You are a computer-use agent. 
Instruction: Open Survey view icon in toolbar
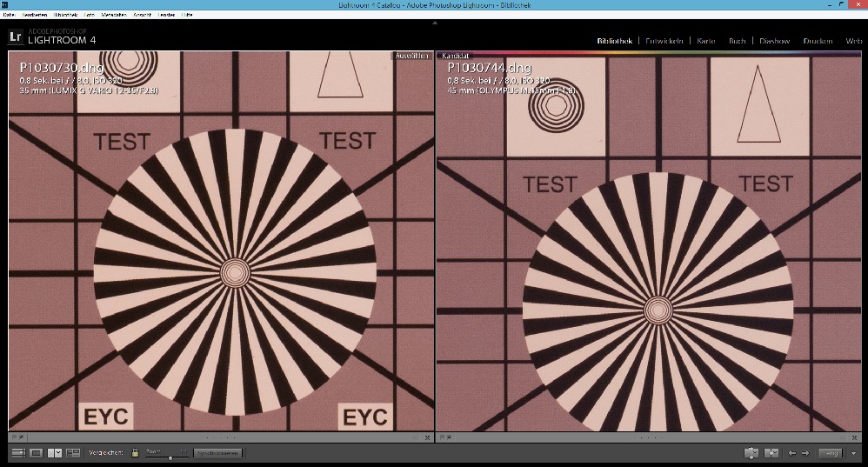tap(73, 453)
